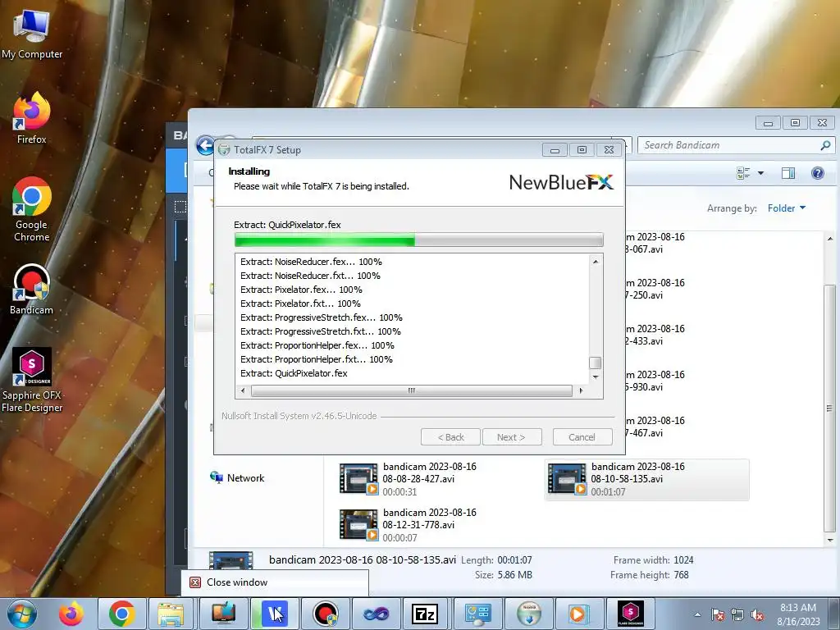Click install log left scroll arrow
This screenshot has width=840, height=630.
[x=243, y=390]
